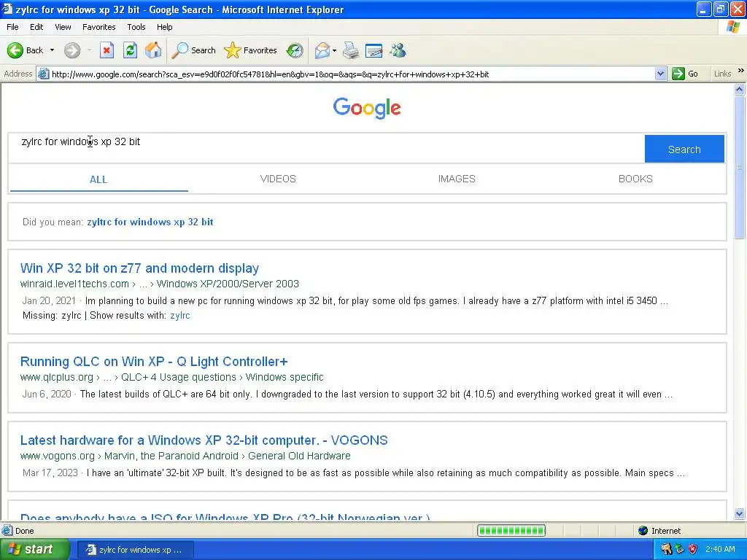747x560 pixels.
Task: Open 'Running QLC on Win XP' result
Action: 154,362
